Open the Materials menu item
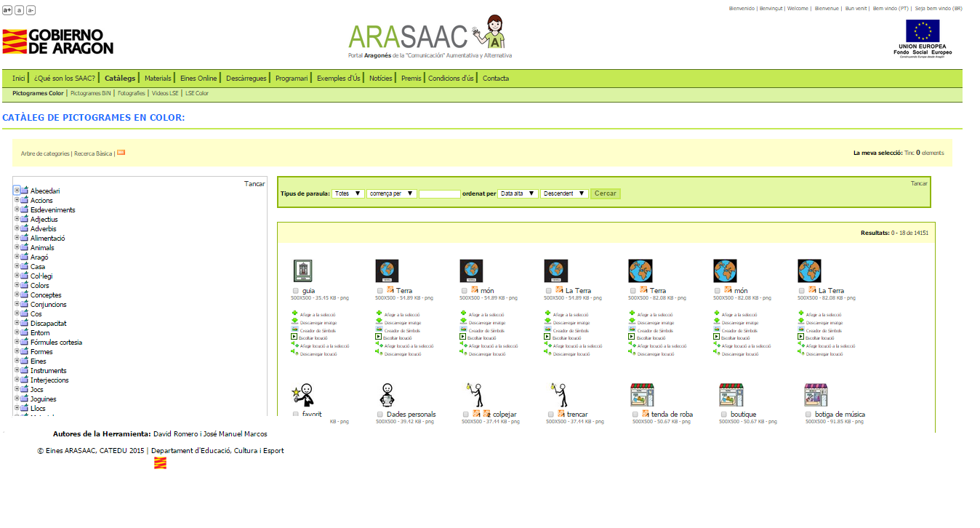 [x=158, y=79]
